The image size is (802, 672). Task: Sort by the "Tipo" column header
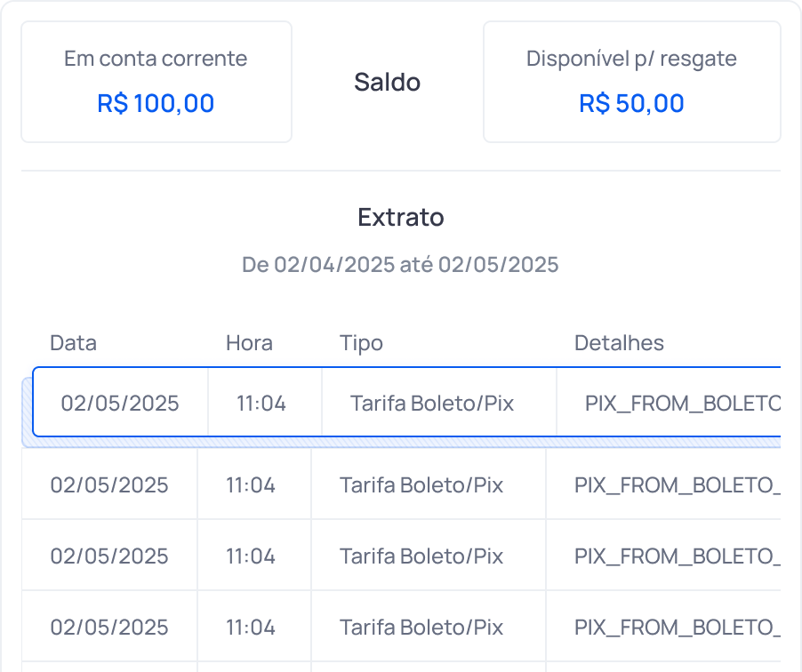coord(361,343)
